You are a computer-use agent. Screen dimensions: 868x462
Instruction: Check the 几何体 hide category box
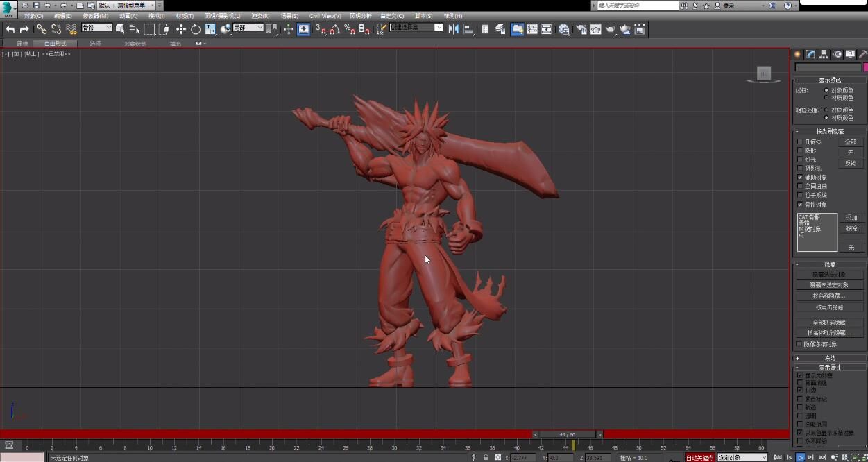[800, 142]
